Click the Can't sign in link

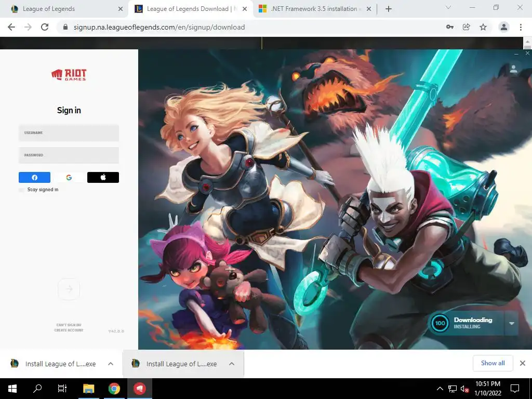pyautogui.click(x=69, y=325)
